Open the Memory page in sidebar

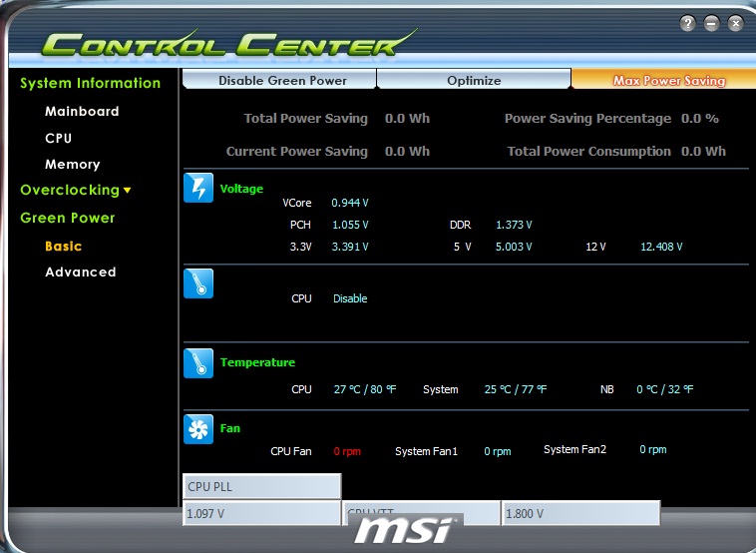click(x=73, y=165)
